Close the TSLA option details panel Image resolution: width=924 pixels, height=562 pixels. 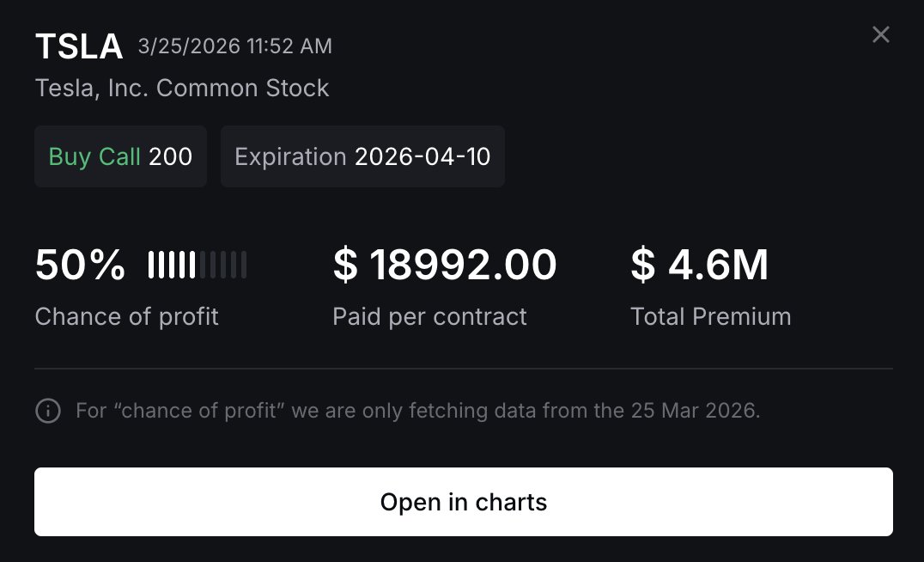880,35
